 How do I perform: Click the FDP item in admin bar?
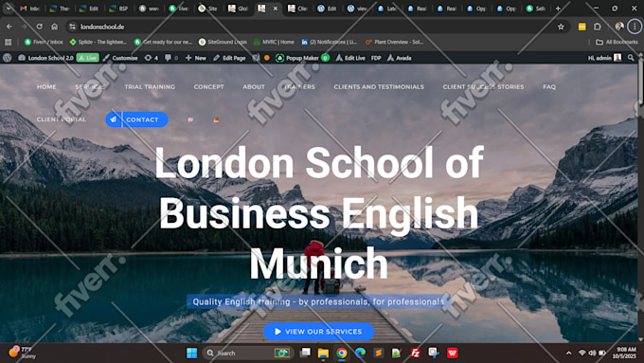376,58
